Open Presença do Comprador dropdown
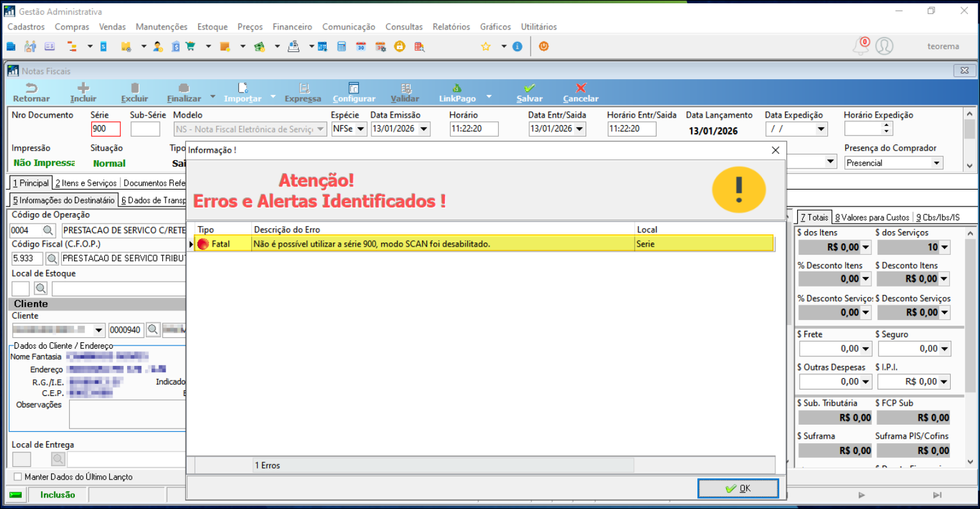This screenshot has height=509, width=980. click(937, 163)
